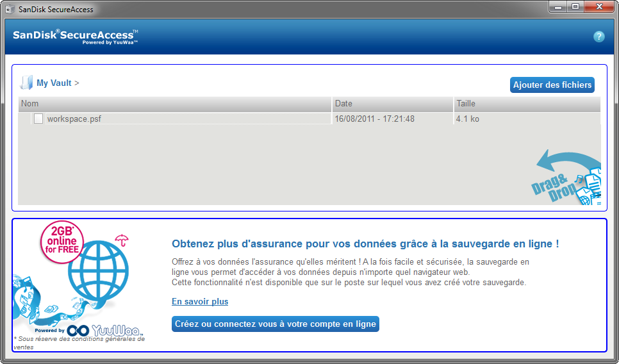Click the SanDisk SecureAccess title bar icon
The width and height of the screenshot is (619, 364).
click(10, 9)
